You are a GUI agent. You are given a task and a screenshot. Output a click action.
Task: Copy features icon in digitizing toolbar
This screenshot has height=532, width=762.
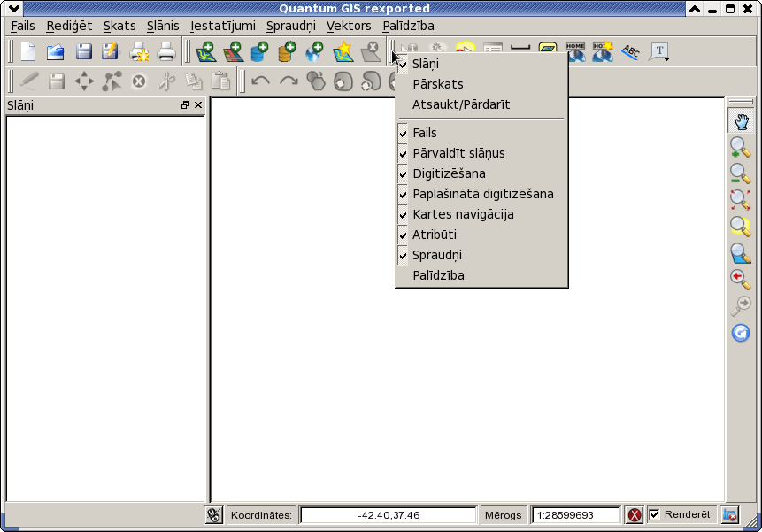(x=194, y=81)
